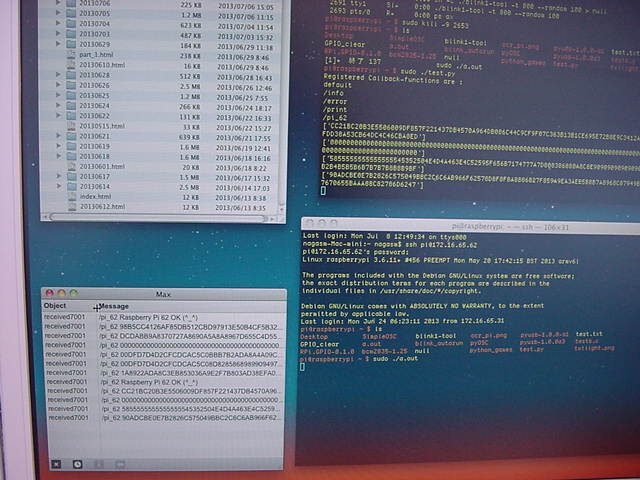Close the Max window with red button
640x480 pixels.
(50, 293)
